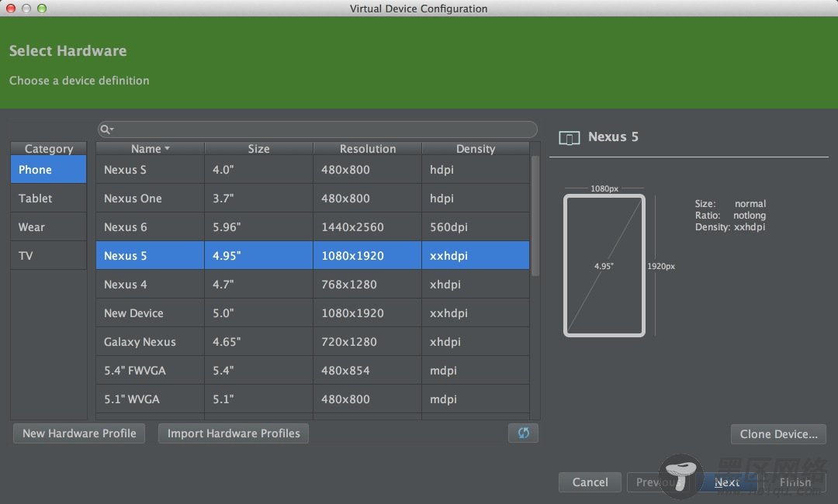
Task: Select the Nexus 6 row
Action: [x=313, y=227]
